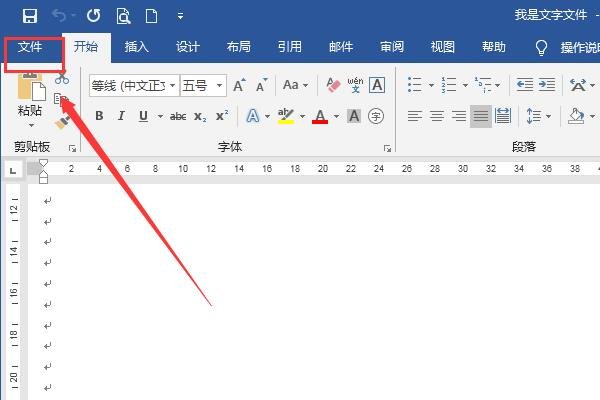Toggle Superscript formatting
This screenshot has width=600, height=400.
coord(222,116)
